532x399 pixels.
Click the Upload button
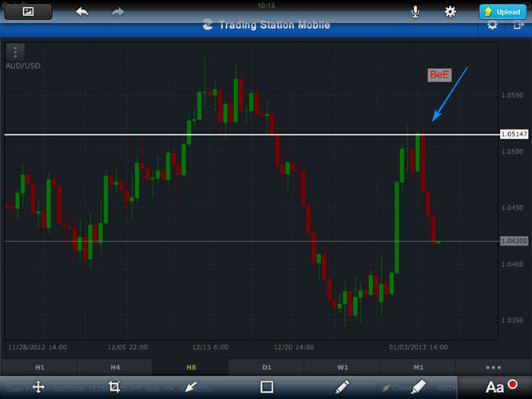click(502, 12)
